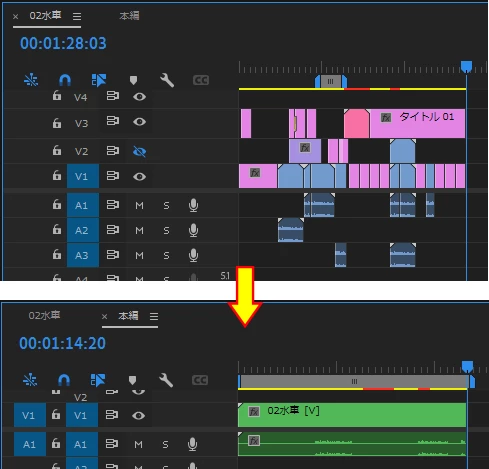Enable voice-over record on upper A1
Image resolution: width=489 pixels, height=469 pixels.
click(193, 205)
